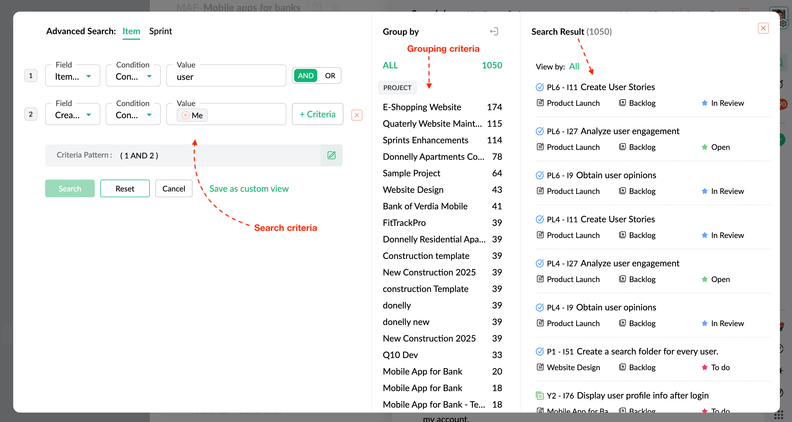Collapse the Group by panel arrow icon

coord(494,31)
